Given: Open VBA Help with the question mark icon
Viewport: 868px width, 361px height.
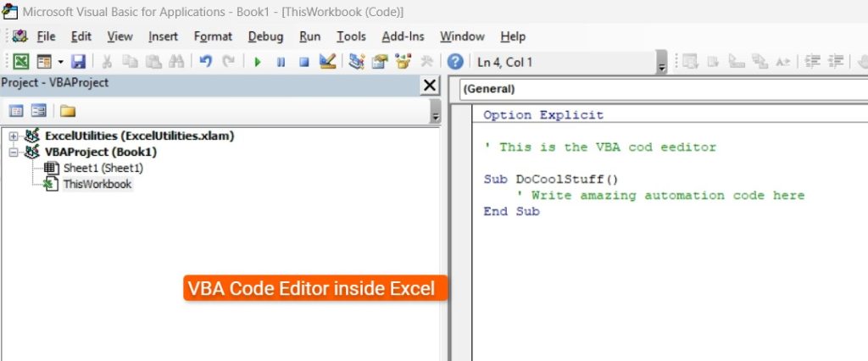Looking at the screenshot, I should 455,62.
